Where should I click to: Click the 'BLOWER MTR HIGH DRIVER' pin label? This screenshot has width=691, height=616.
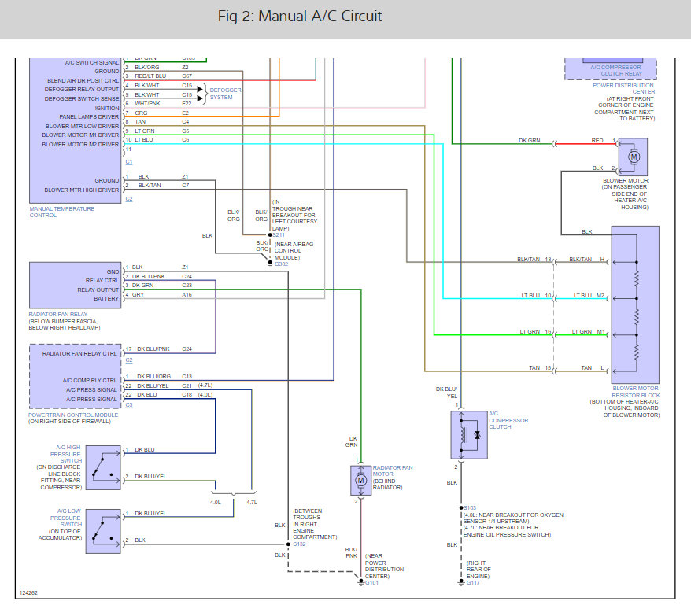[x=82, y=190]
